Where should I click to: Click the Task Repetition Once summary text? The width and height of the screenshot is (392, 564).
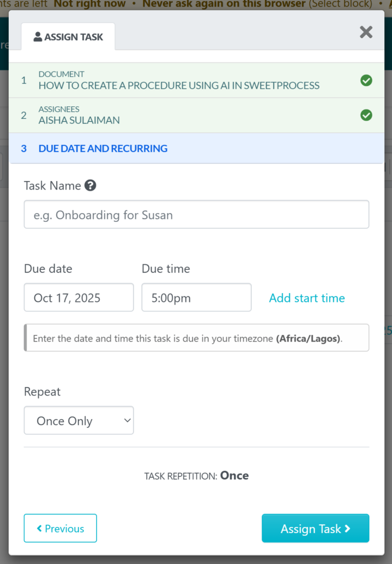click(x=196, y=476)
